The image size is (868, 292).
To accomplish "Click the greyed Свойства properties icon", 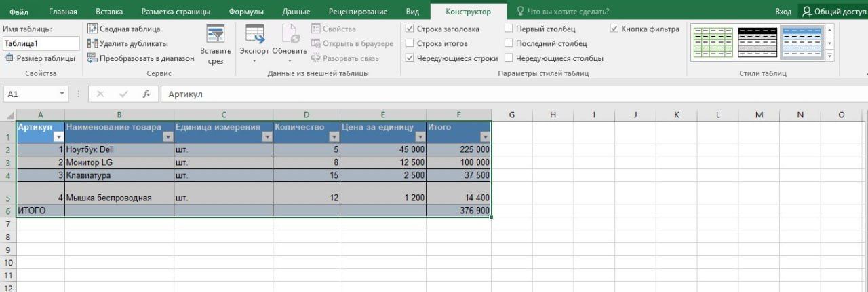I will [x=316, y=29].
